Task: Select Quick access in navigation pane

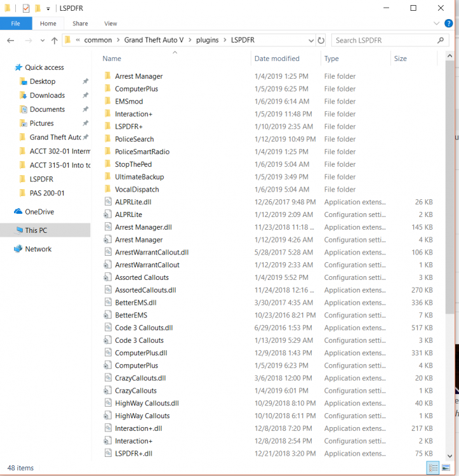Action: tap(44, 67)
